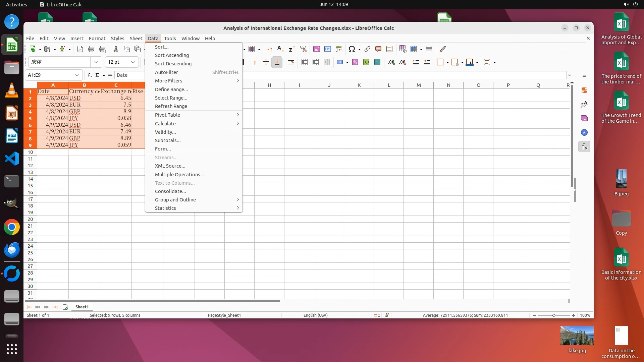644x362 pixels.
Task: Toggle the Wrap Text button
Action: (x=291, y=62)
